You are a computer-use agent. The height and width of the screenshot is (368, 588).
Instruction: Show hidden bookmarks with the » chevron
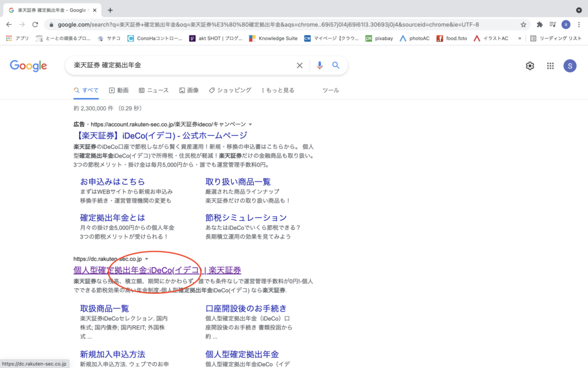[520, 39]
